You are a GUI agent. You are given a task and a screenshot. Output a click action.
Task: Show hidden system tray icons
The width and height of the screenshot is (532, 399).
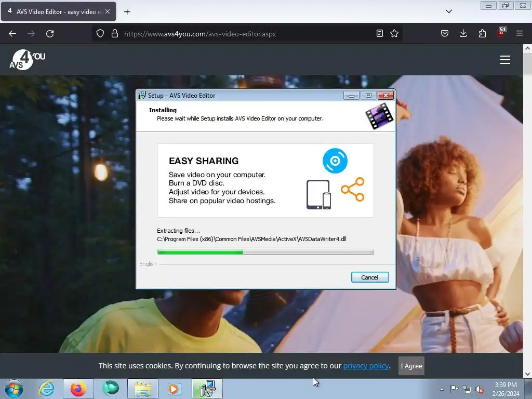442,389
